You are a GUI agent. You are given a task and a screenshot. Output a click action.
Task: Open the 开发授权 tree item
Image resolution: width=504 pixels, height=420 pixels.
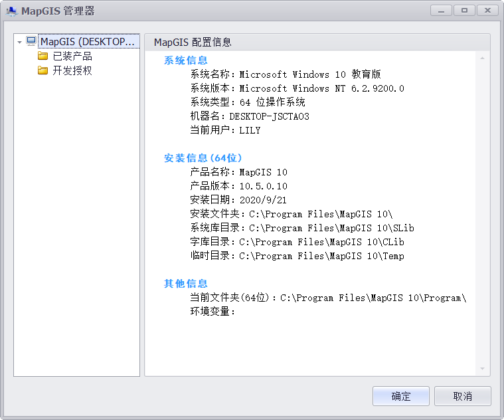click(x=72, y=70)
